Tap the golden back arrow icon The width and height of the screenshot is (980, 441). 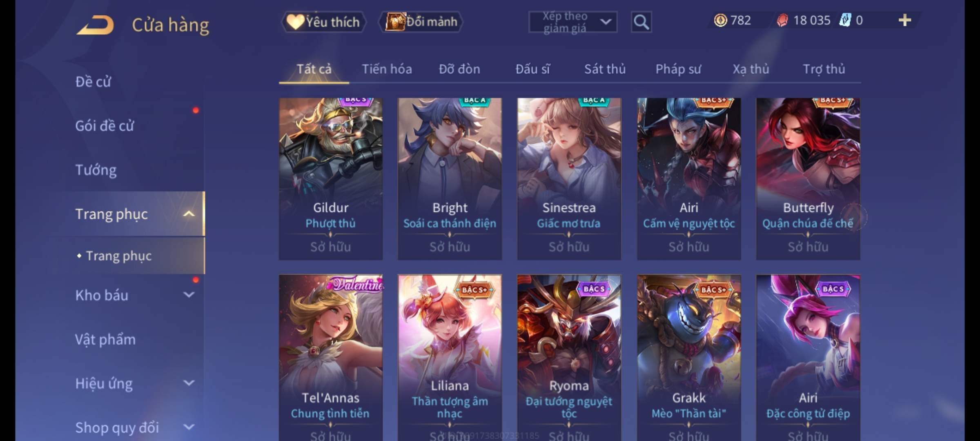pos(95,25)
